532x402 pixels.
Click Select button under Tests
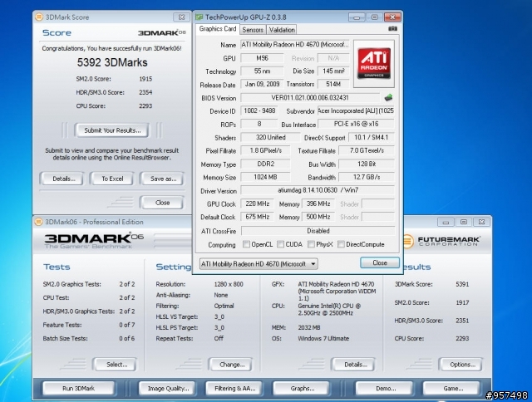click(x=116, y=365)
